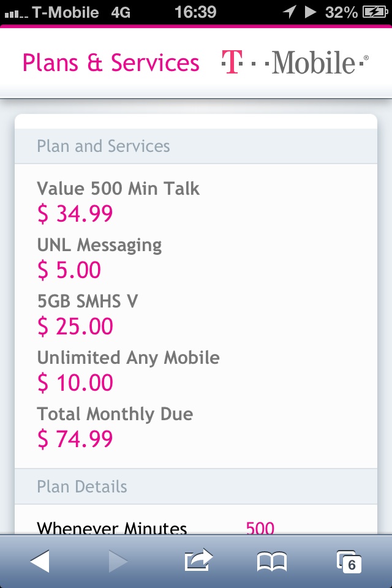Tap the Safari back arrow
This screenshot has width=392, height=588.
pyautogui.click(x=40, y=562)
